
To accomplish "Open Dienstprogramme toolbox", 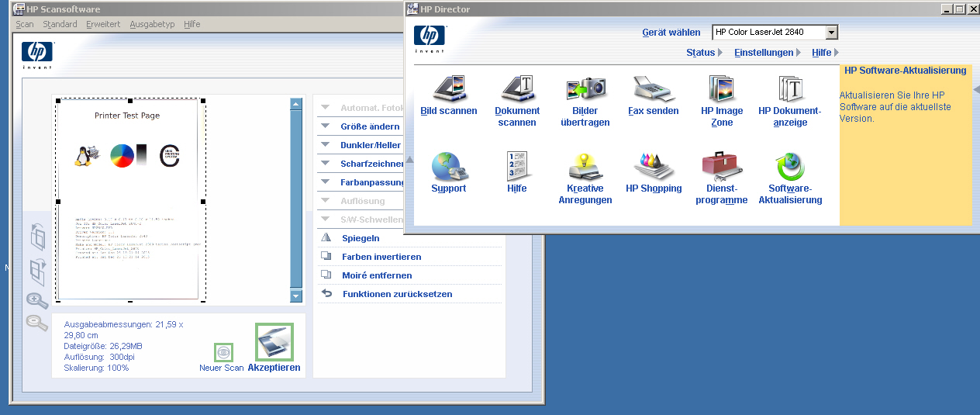I will 722,165.
